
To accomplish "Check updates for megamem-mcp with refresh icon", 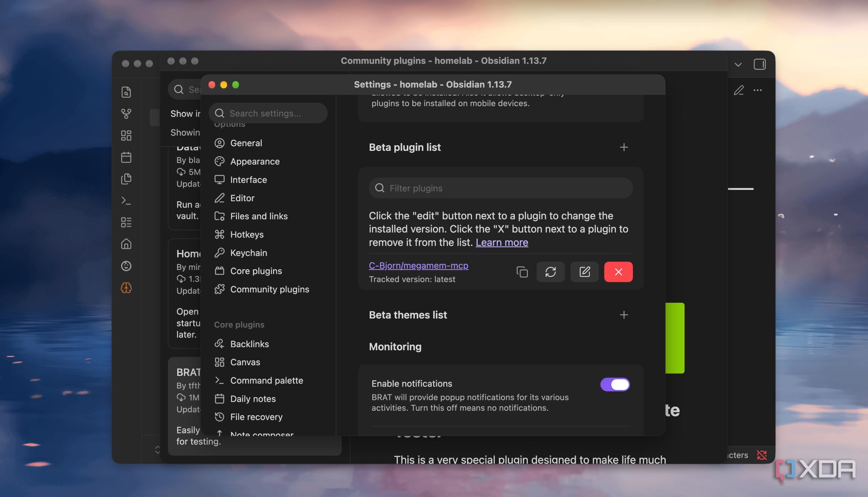I will [x=550, y=272].
